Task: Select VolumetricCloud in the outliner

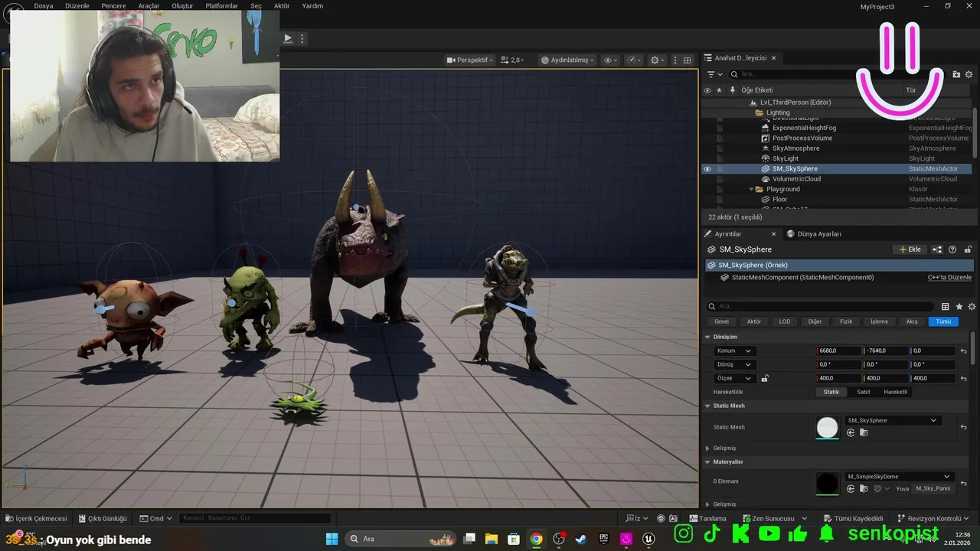Action: (x=796, y=179)
